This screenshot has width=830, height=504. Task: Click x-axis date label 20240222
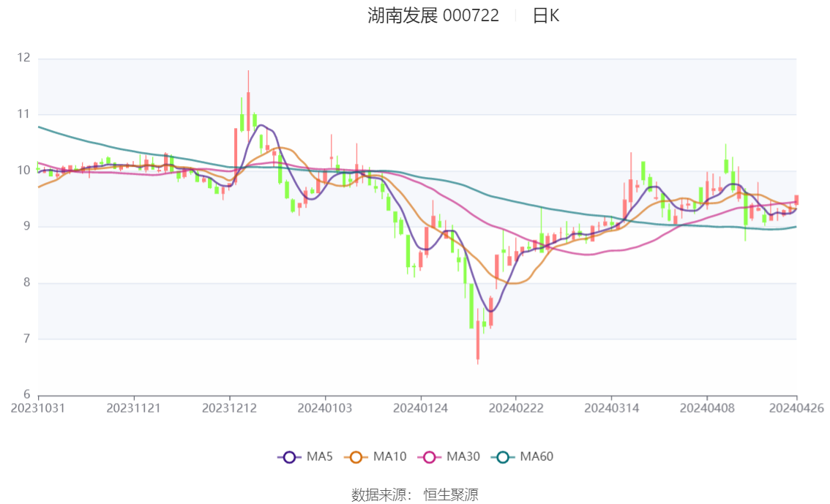515,408
